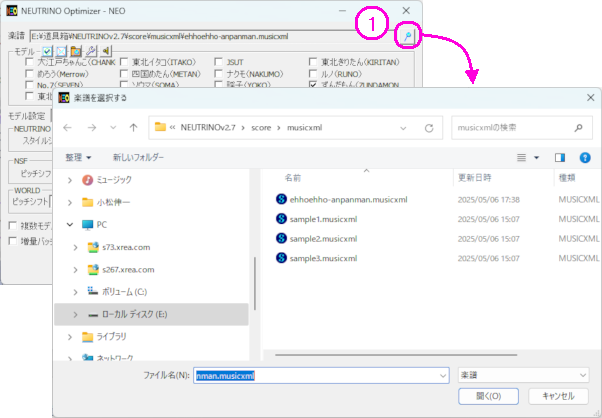The height and width of the screenshot is (418, 602).
Task: Click the sample1.musicxml file icon
Action: (x=281, y=219)
